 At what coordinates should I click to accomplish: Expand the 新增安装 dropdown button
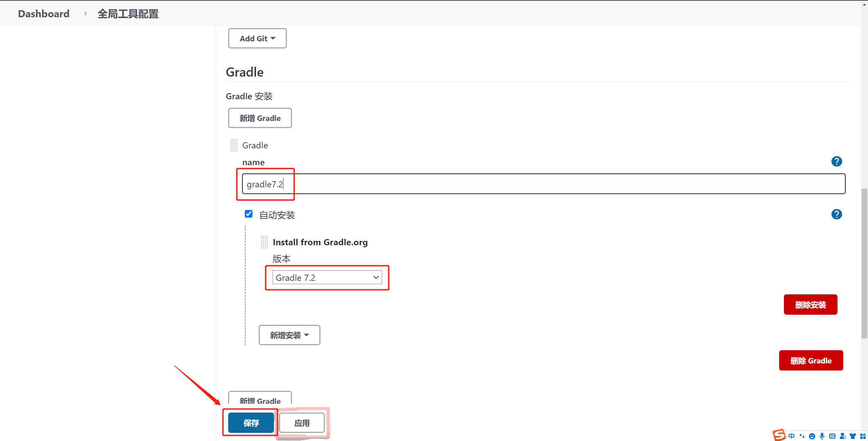click(289, 335)
